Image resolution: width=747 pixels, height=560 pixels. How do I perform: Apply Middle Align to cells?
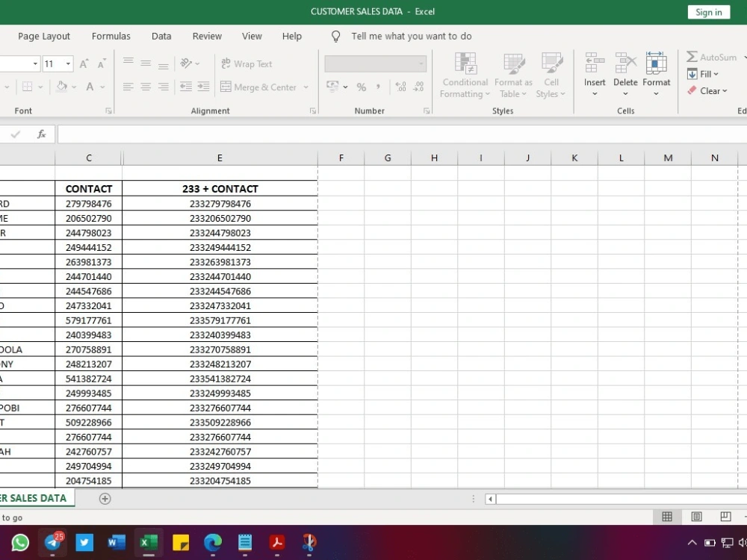pos(146,63)
